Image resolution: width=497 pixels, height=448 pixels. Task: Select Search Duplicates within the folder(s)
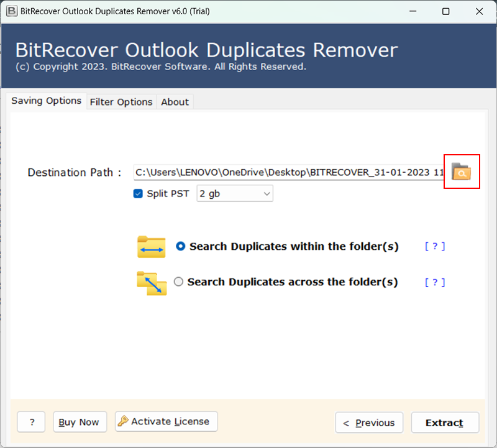point(181,247)
